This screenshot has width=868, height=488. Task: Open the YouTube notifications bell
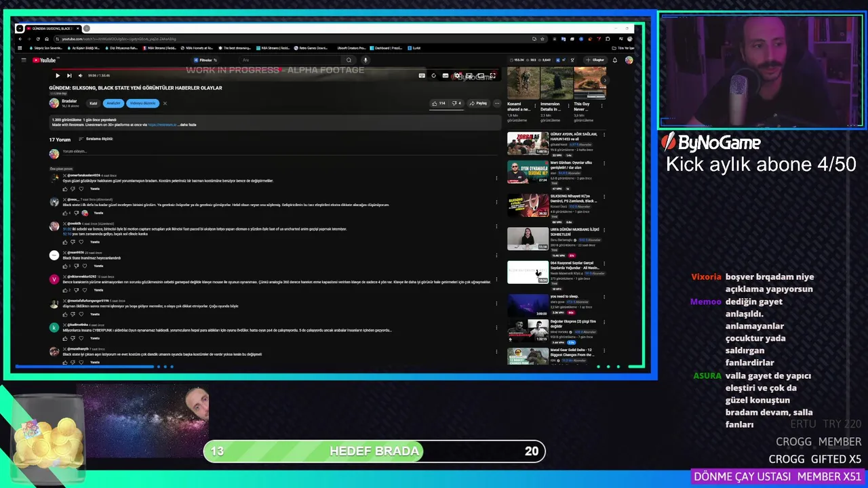(x=615, y=60)
